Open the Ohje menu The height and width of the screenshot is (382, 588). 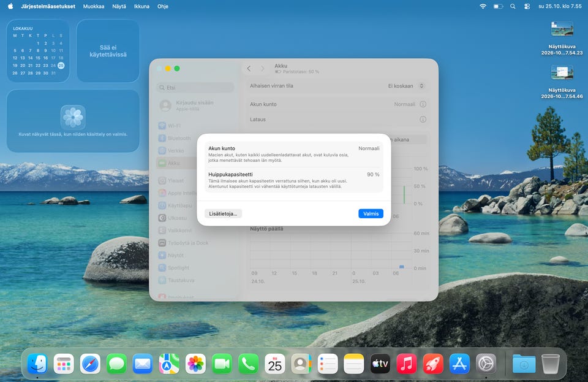pos(163,6)
